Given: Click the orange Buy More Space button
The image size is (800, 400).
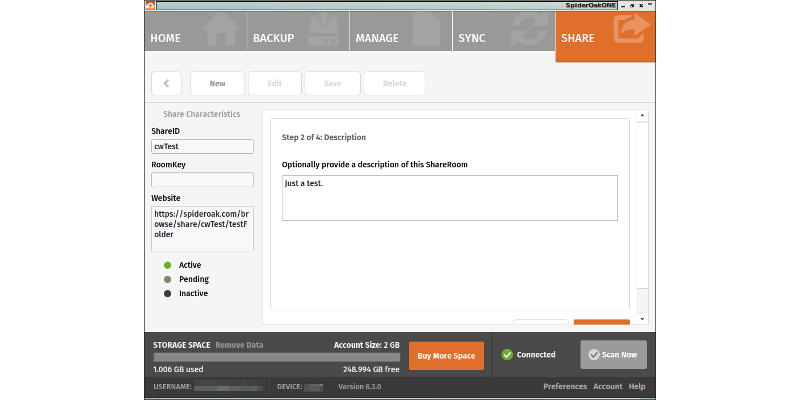Looking at the screenshot, I should [446, 355].
